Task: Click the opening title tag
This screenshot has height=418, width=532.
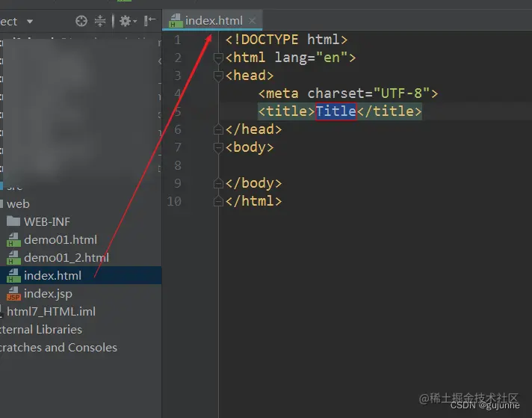Action: pyautogui.click(x=287, y=111)
